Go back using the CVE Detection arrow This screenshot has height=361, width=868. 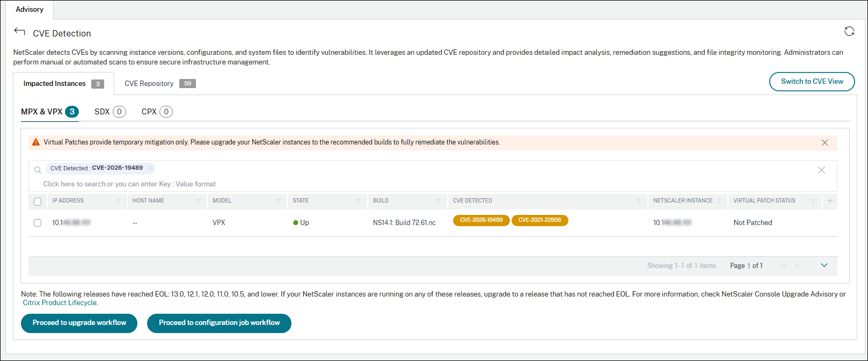(19, 32)
